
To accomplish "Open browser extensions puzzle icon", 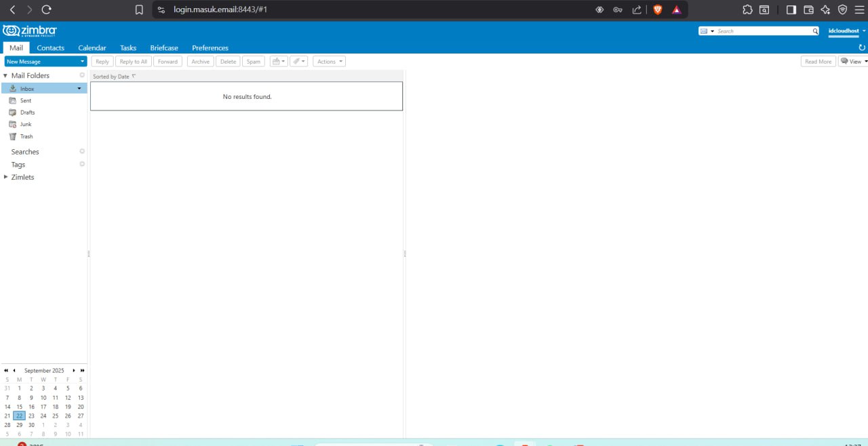I will 747,9.
